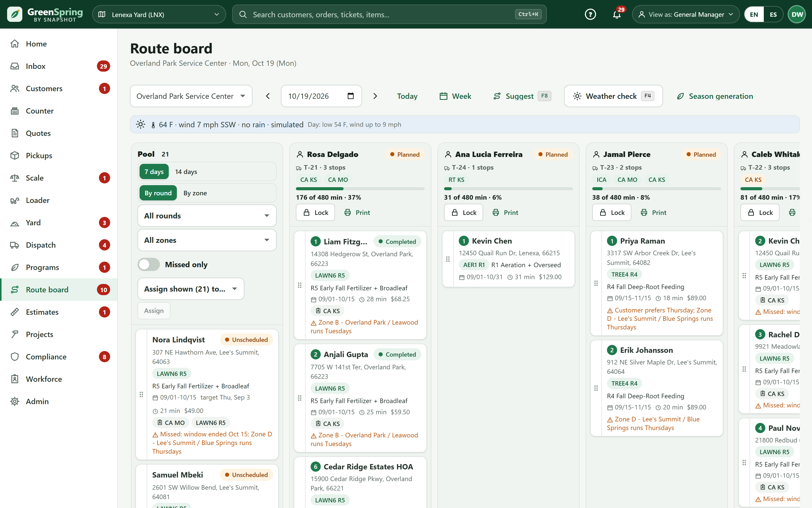Open the Lenexa Yard location dropdown

[x=159, y=14]
